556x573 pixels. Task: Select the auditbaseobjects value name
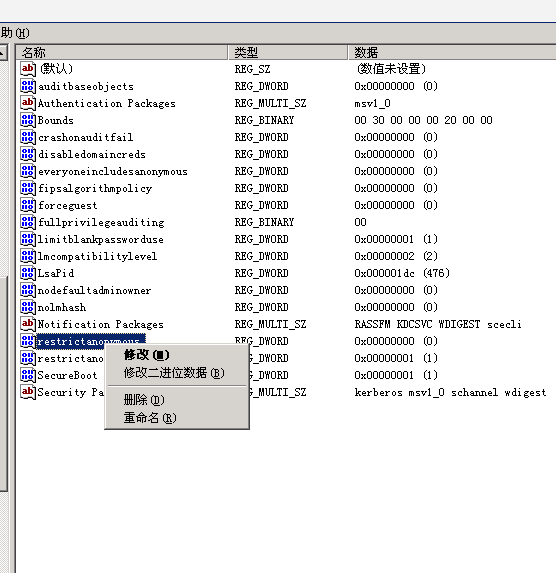point(86,86)
